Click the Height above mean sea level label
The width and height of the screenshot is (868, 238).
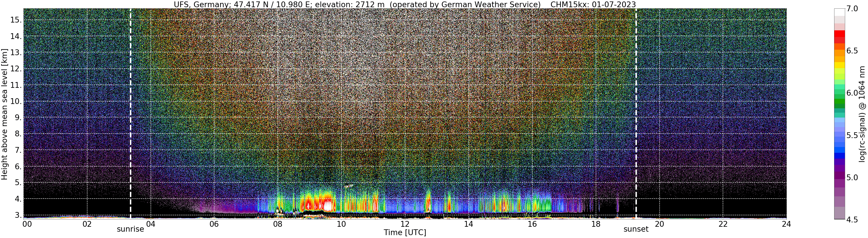4,114
